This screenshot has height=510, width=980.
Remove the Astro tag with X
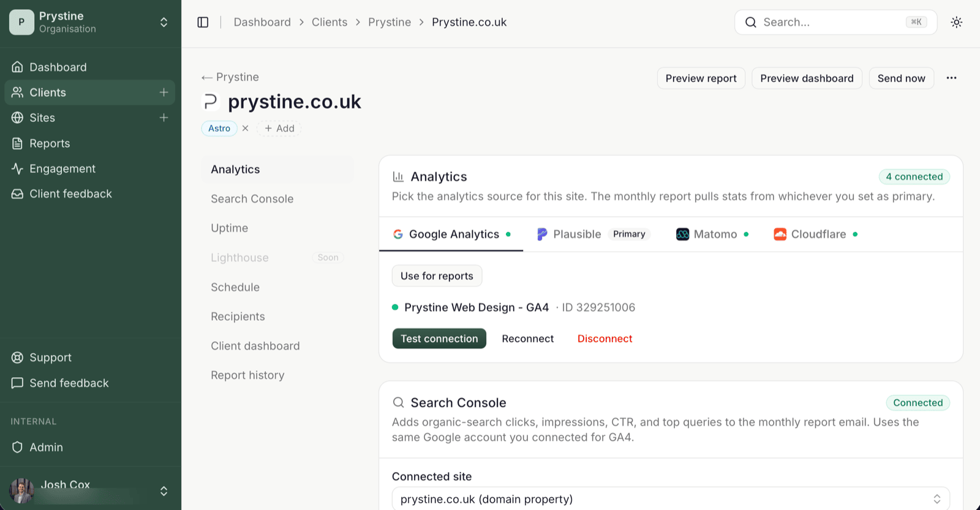[x=245, y=129]
